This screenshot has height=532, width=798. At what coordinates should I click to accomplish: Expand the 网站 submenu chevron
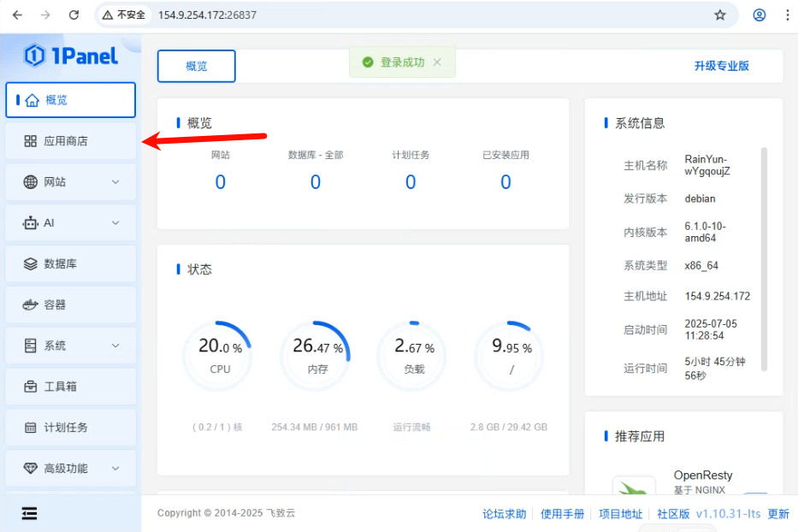115,181
